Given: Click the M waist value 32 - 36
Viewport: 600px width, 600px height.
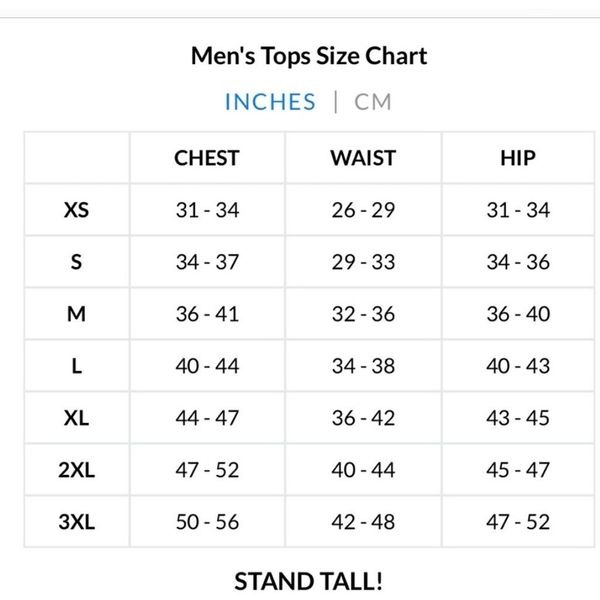Looking at the screenshot, I should (363, 314).
